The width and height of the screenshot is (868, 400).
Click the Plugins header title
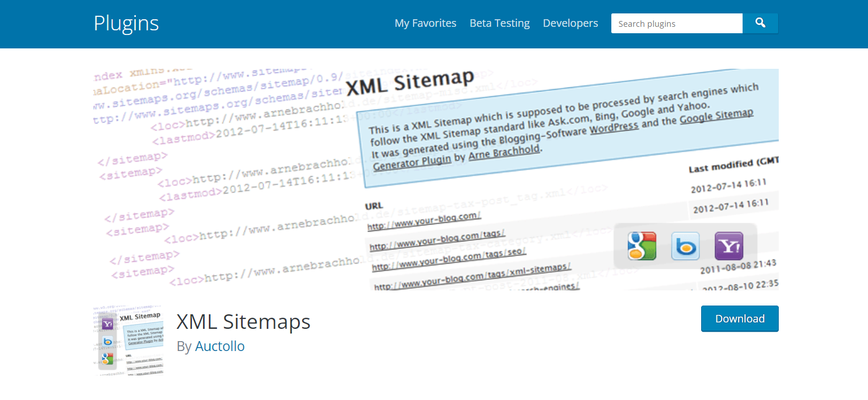pyautogui.click(x=126, y=23)
